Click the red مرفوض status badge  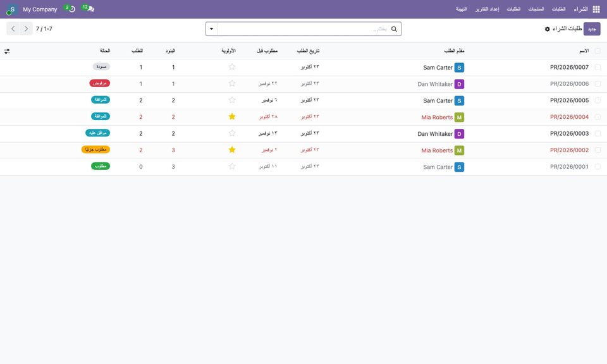point(100,83)
